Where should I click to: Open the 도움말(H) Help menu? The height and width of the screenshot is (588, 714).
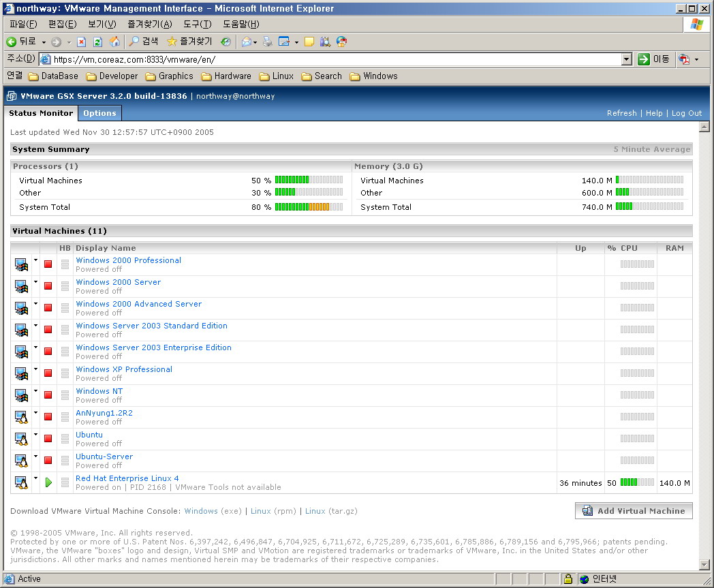coord(241,24)
